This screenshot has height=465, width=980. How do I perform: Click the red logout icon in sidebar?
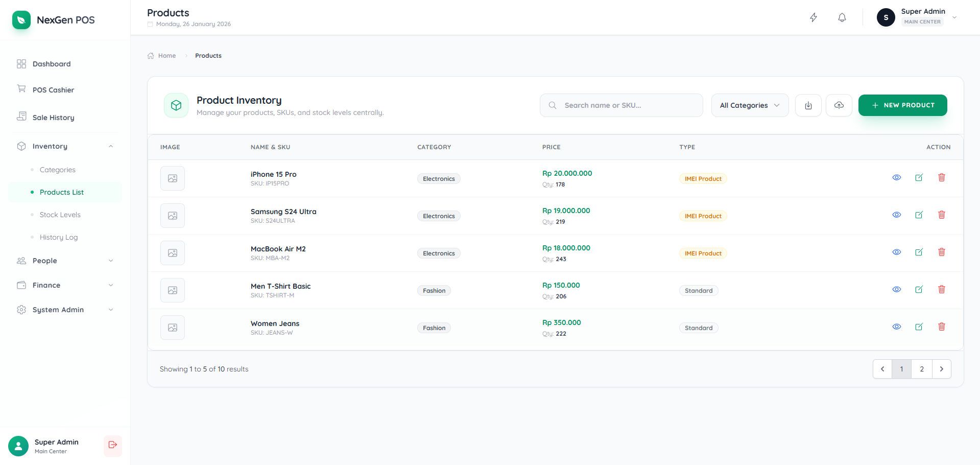pyautogui.click(x=113, y=445)
